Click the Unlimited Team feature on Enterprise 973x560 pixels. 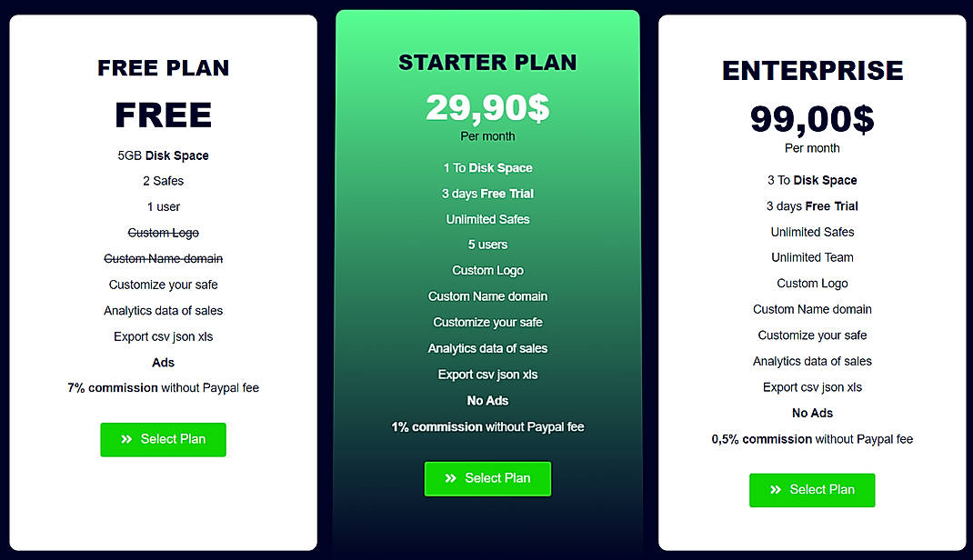[812, 257]
